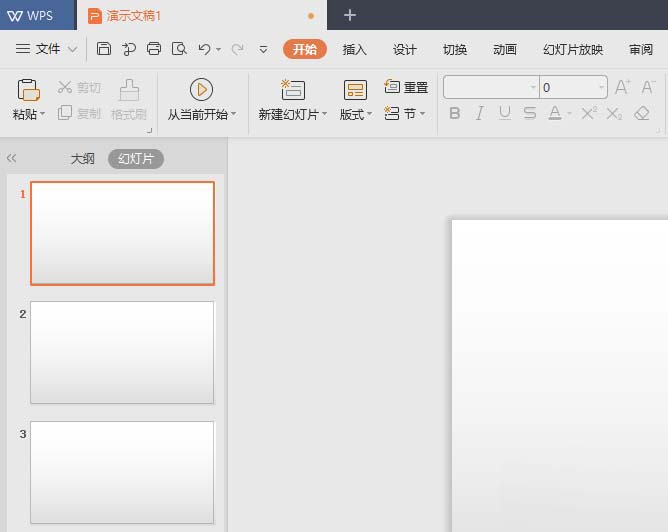Switch to the 大纲 outline view
The height and width of the screenshot is (532, 668).
[x=83, y=159]
